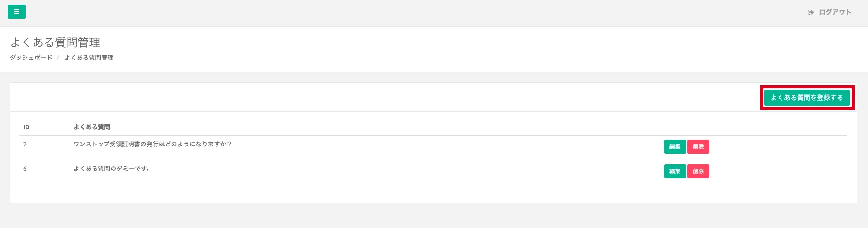
Task: Select the ID 6 cell
Action: [25, 169]
